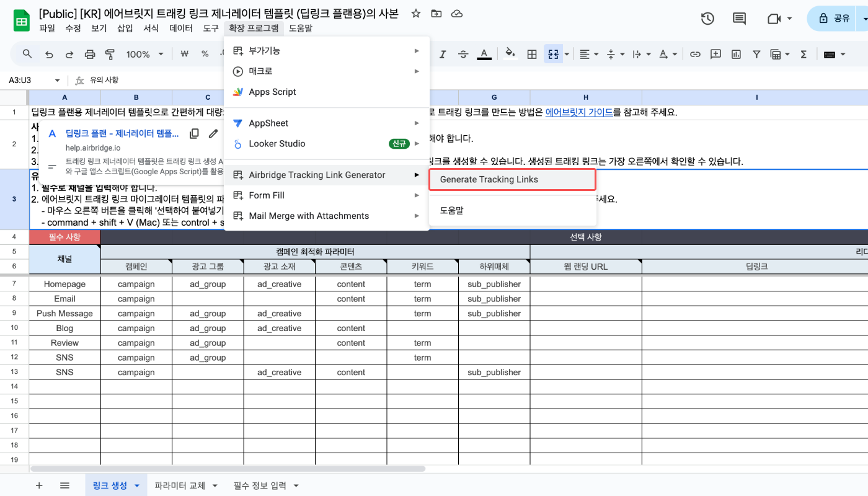Image resolution: width=868 pixels, height=496 pixels.
Task: Select Looker Studio menu entry
Action: (x=327, y=144)
